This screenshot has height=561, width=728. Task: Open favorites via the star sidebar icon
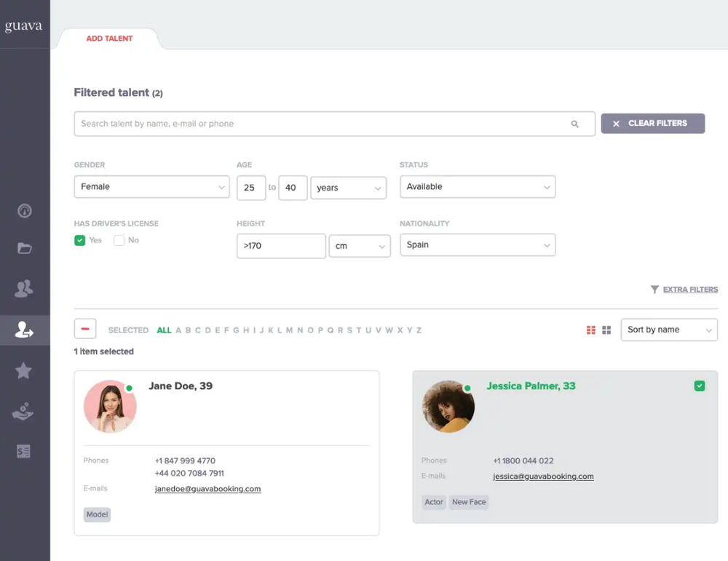tap(24, 370)
